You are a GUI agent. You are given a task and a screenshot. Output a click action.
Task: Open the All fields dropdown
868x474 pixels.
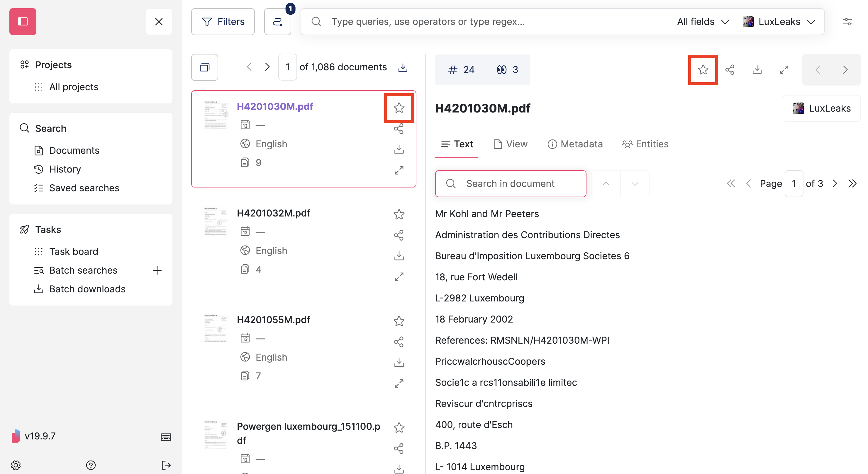click(x=703, y=22)
